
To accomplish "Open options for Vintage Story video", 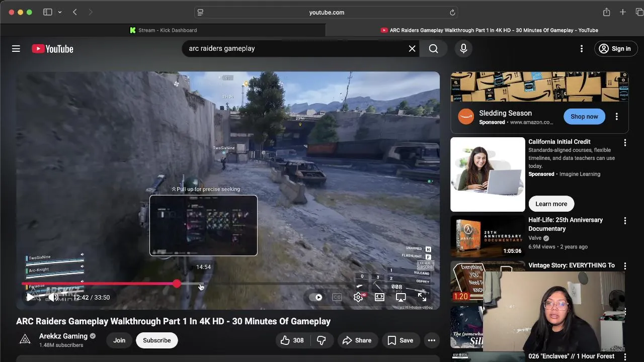I will tap(625, 266).
